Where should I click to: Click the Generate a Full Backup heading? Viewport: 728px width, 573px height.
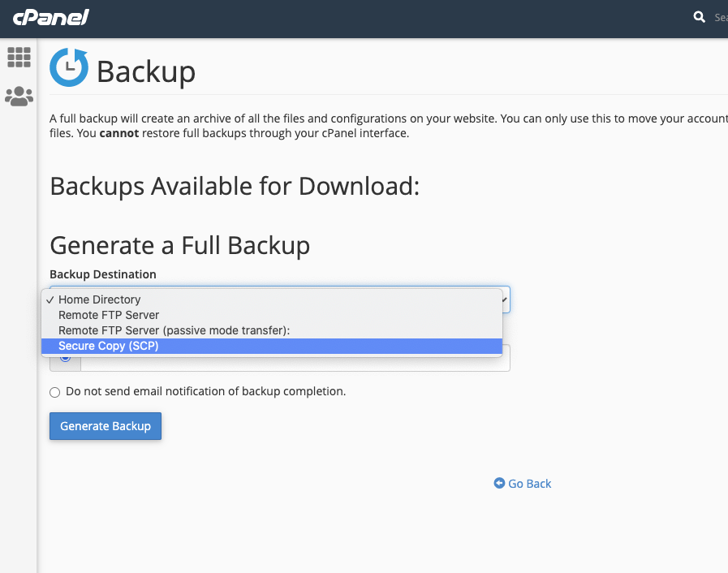pyautogui.click(x=179, y=245)
